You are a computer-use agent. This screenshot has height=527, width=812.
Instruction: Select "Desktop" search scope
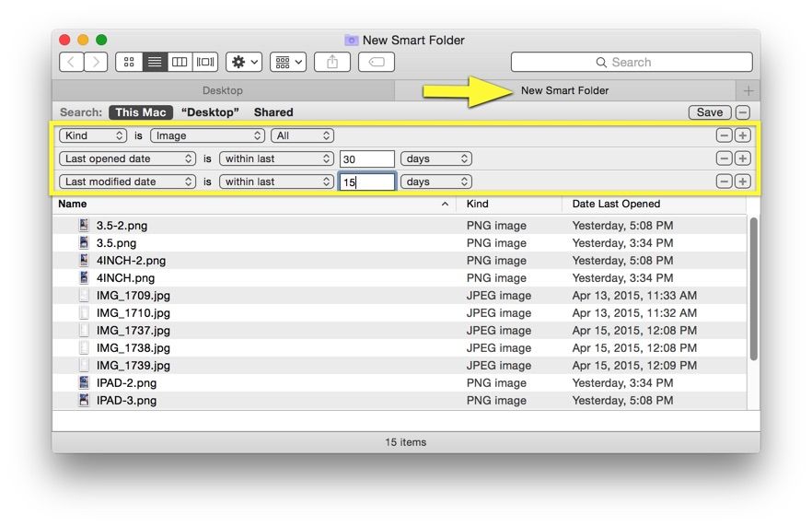210,112
